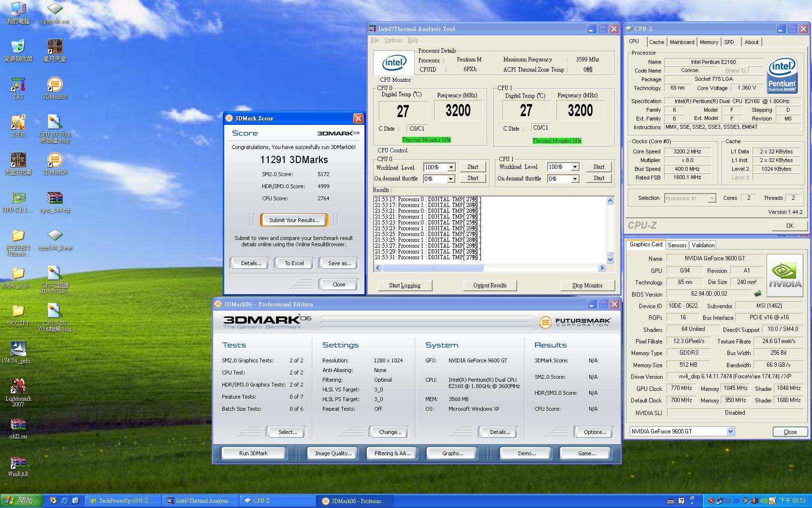Click Start Logging in Thermal Analysis Tool
Screen dimensions: 812x508
point(405,285)
